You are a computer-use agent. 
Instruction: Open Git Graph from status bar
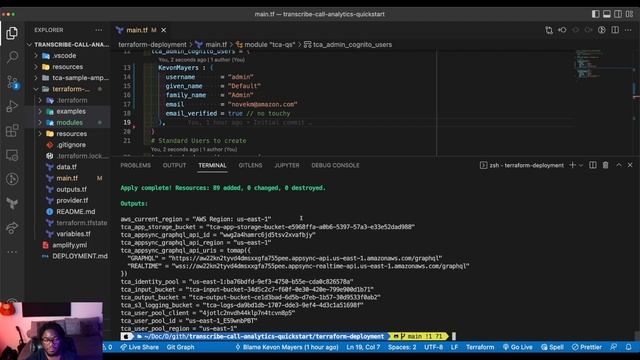[x=180, y=347]
